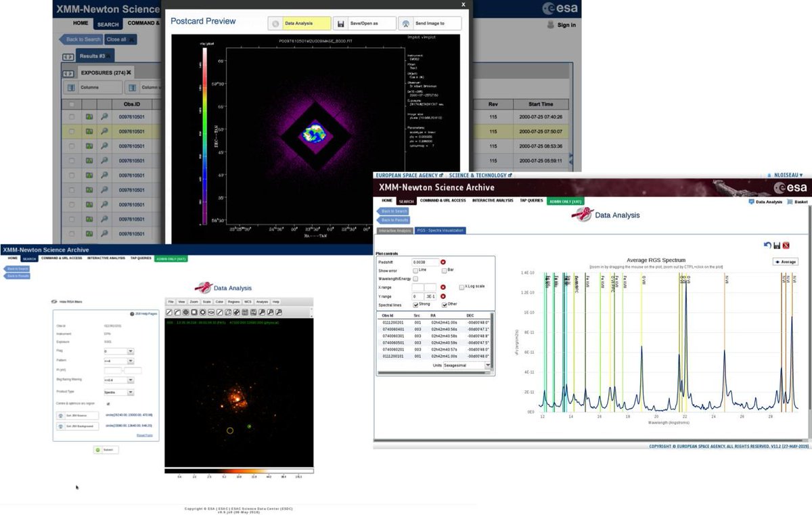812x515 pixels.
Task: Select the Interactive Analysis grey tab
Action: [395, 231]
